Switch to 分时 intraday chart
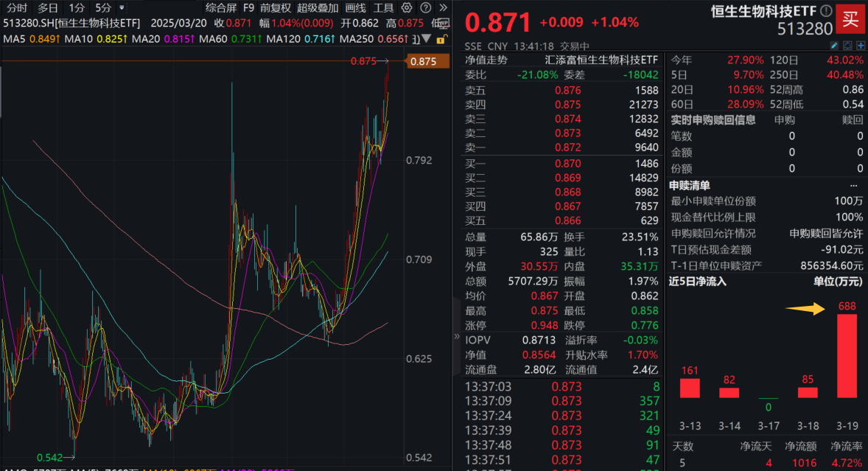868x471 pixels. 17,8
